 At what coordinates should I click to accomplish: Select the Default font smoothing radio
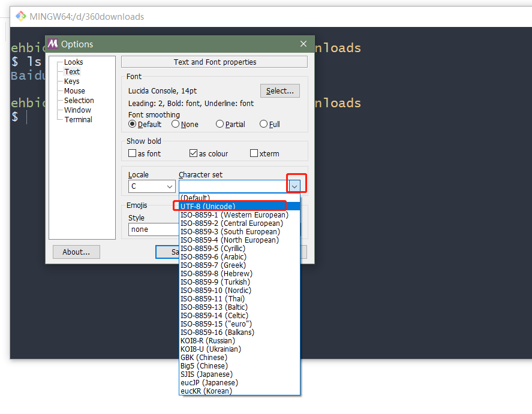coord(133,124)
